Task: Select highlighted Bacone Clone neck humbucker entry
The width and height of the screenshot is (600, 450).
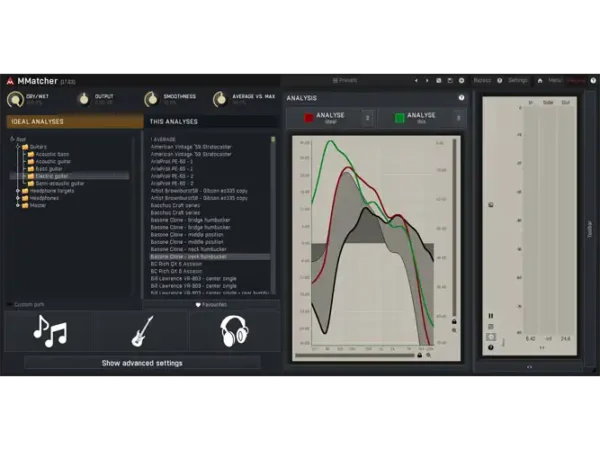Action: (x=210, y=257)
